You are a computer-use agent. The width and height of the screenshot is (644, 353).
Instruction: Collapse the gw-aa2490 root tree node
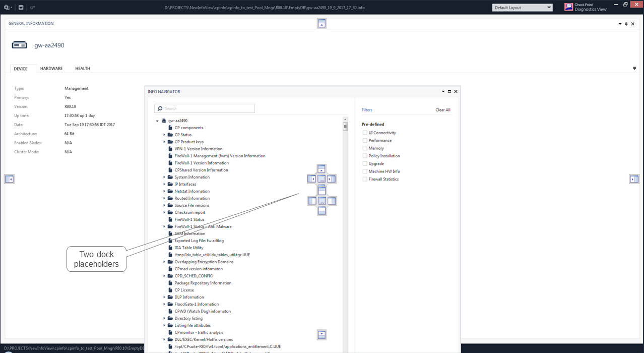[157, 121]
